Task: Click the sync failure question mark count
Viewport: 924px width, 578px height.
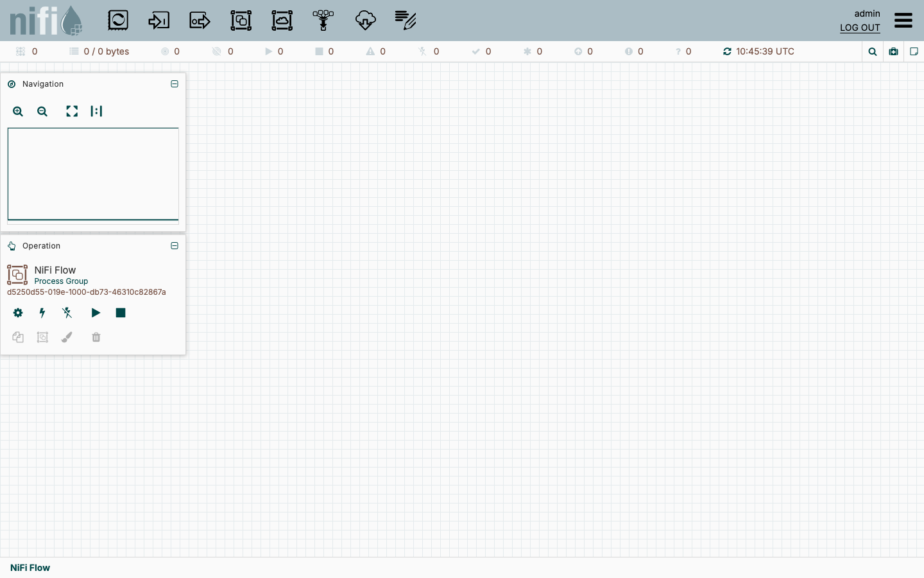Action: click(x=683, y=51)
